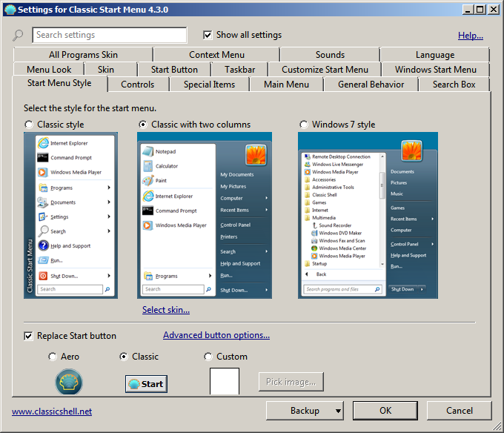Click Calculator icon in two columns preview

[x=148, y=166]
